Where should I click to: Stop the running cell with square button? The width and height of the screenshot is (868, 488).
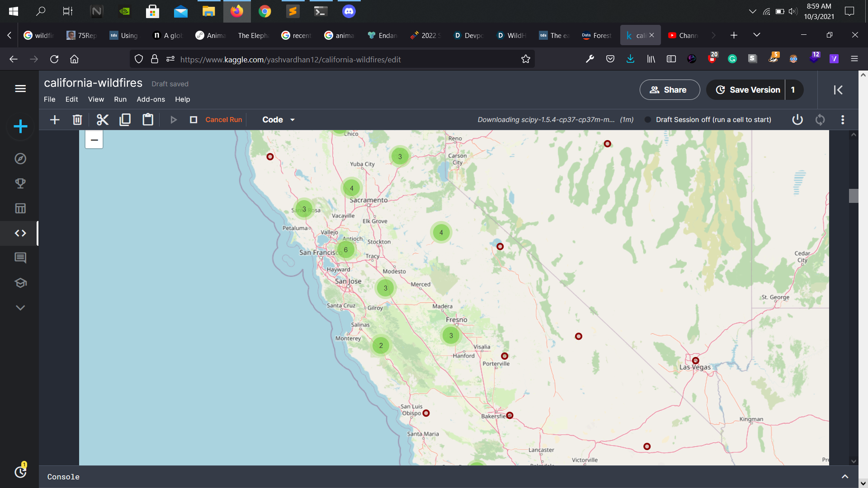193,120
